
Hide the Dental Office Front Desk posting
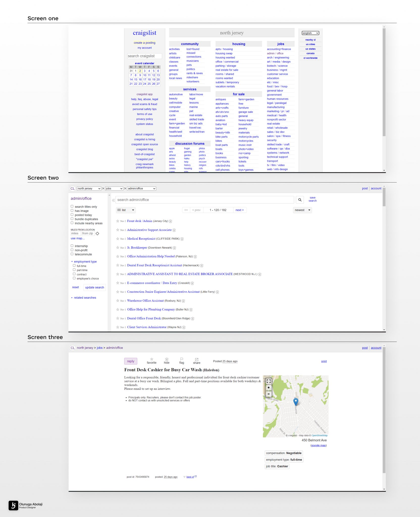pyautogui.click(x=193, y=319)
